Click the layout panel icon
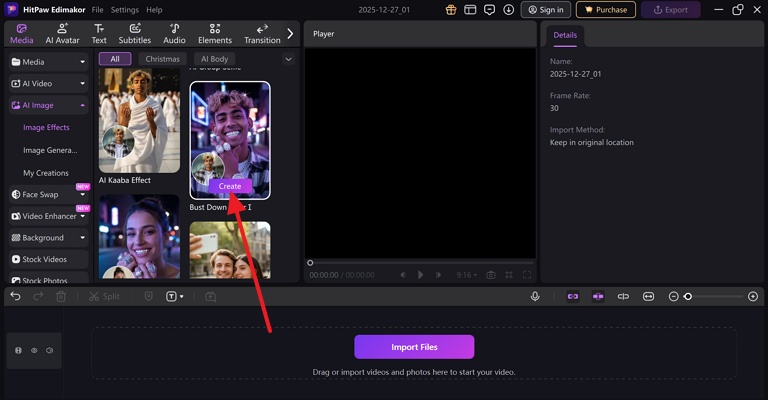Screen dimensions: 768x400 470,10
